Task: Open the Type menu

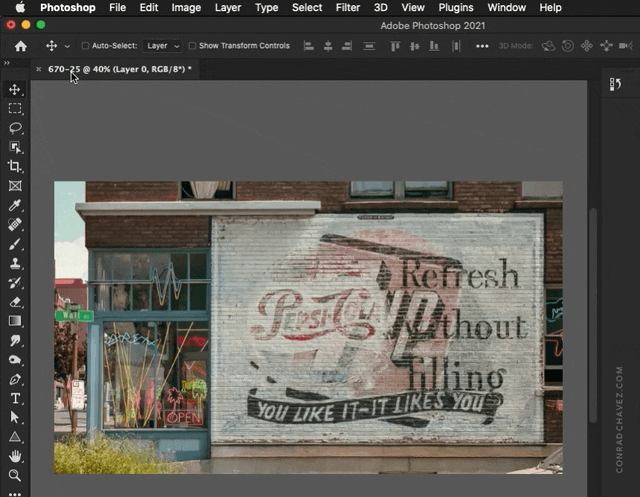Action: click(266, 7)
